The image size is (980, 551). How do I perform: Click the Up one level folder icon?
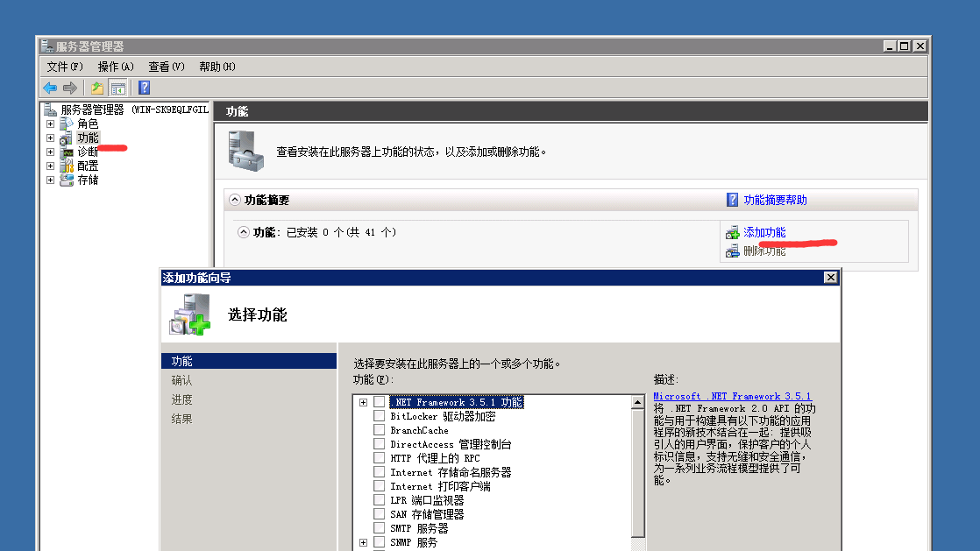pyautogui.click(x=96, y=88)
